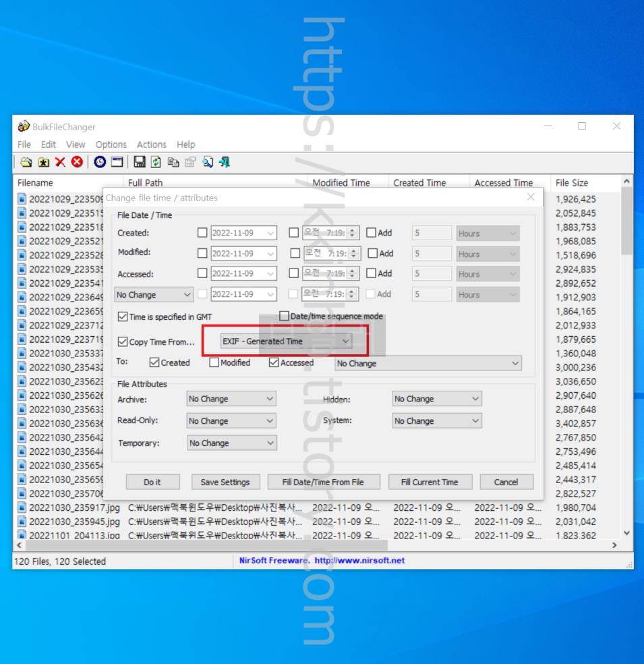
Task: Open the Actions menu
Action: [152, 144]
